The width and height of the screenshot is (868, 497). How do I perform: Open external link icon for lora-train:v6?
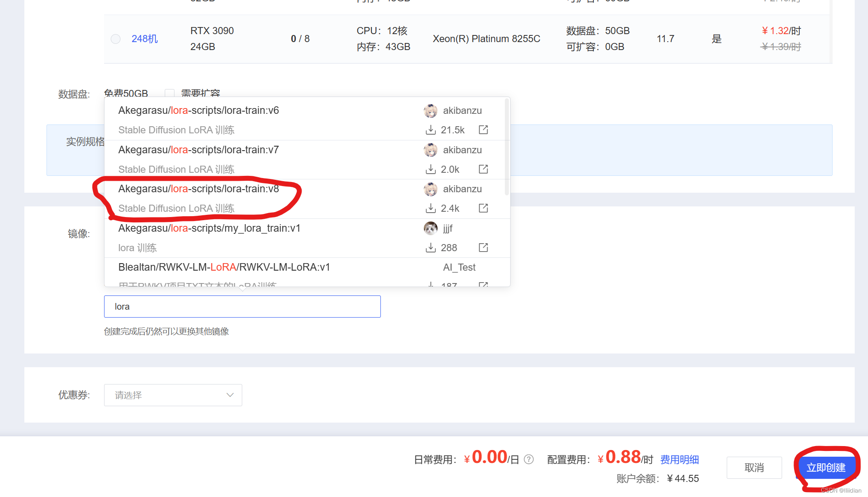point(483,130)
